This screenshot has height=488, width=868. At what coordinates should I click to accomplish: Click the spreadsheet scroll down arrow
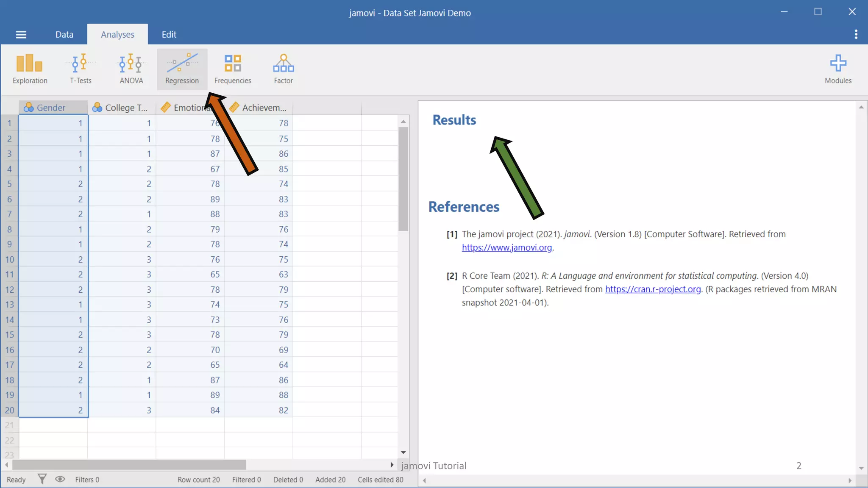click(x=403, y=452)
